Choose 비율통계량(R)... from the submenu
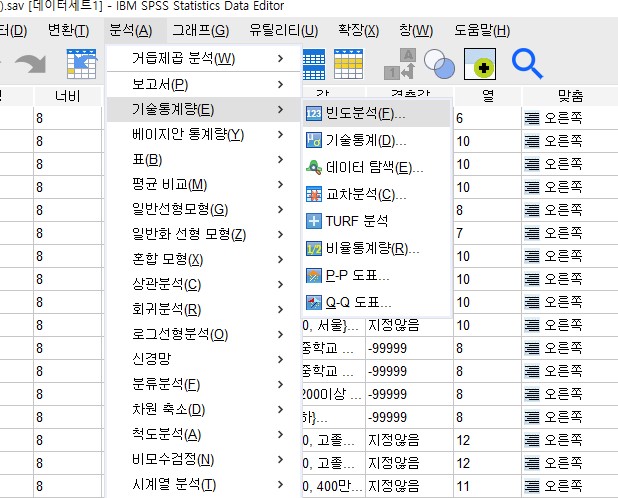618x498 pixels. [x=376, y=249]
